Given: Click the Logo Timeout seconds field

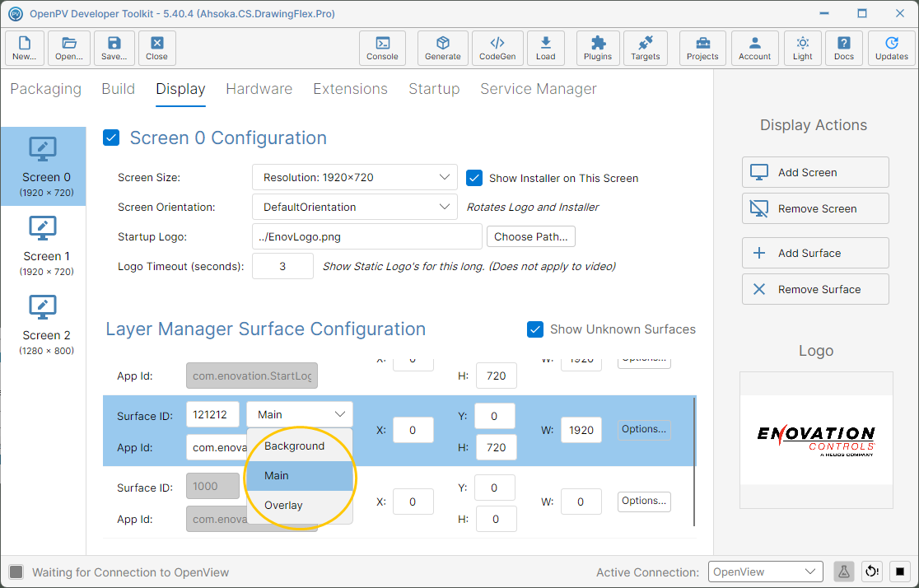Looking at the screenshot, I should [x=282, y=266].
